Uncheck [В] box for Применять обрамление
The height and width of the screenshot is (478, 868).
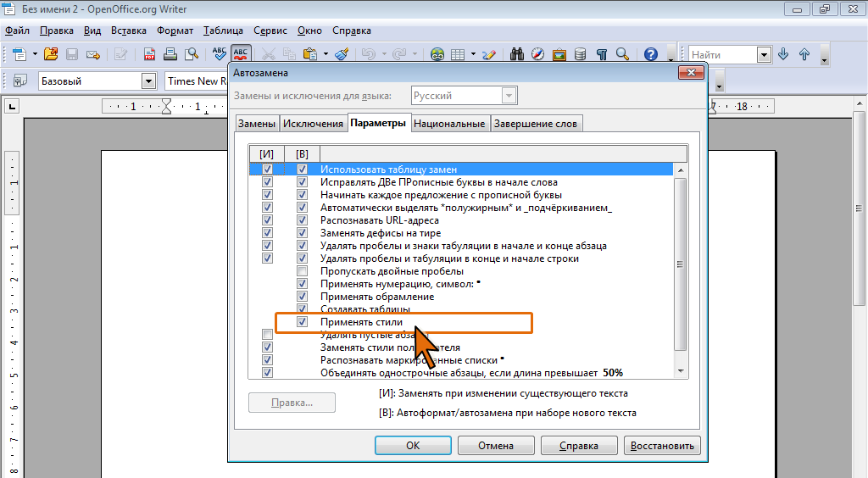pyautogui.click(x=302, y=297)
